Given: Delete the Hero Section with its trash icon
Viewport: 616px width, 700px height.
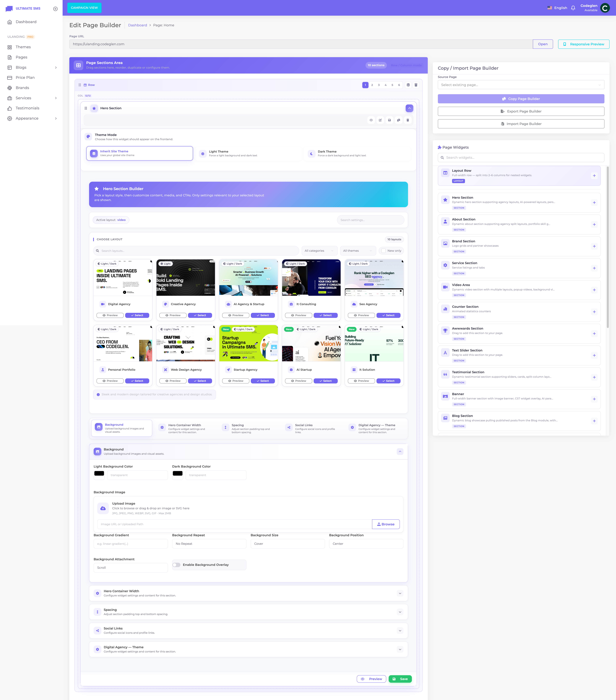Looking at the screenshot, I should coord(408,120).
